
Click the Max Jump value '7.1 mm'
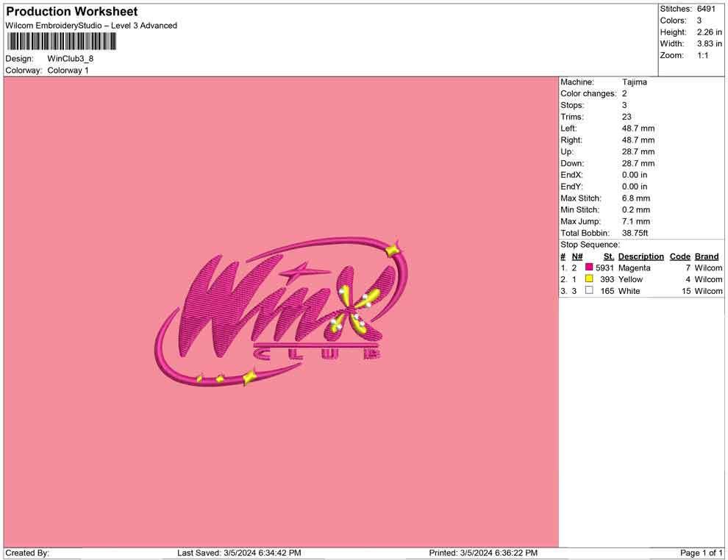(x=636, y=221)
